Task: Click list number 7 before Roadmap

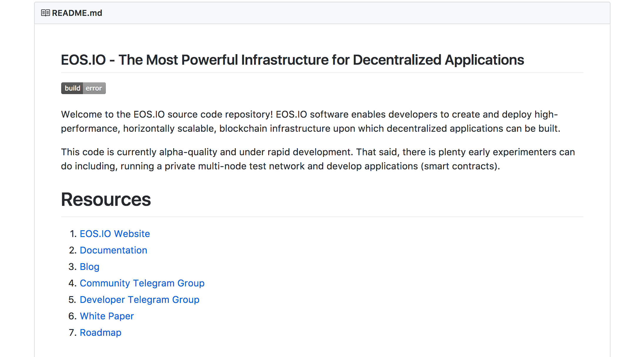Action: point(72,333)
